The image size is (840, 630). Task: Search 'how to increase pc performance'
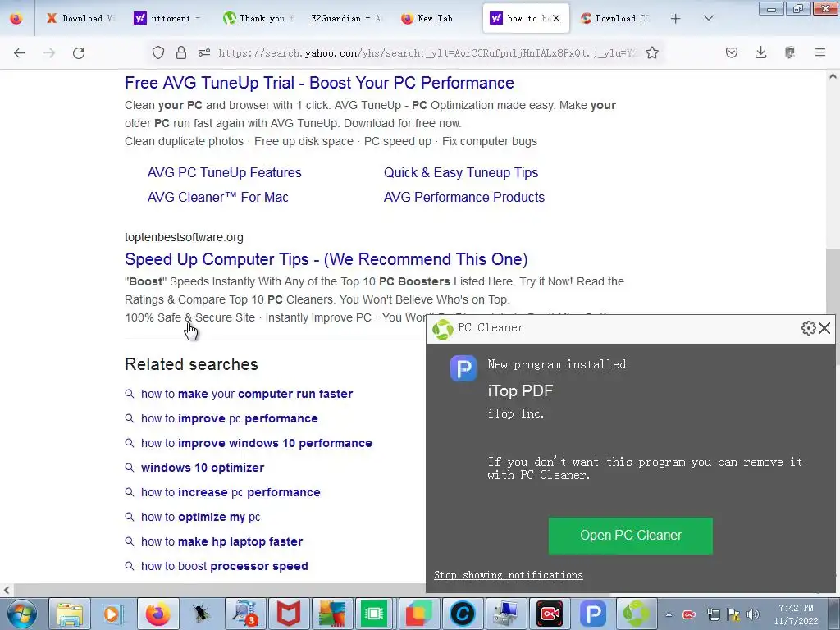coord(231,492)
